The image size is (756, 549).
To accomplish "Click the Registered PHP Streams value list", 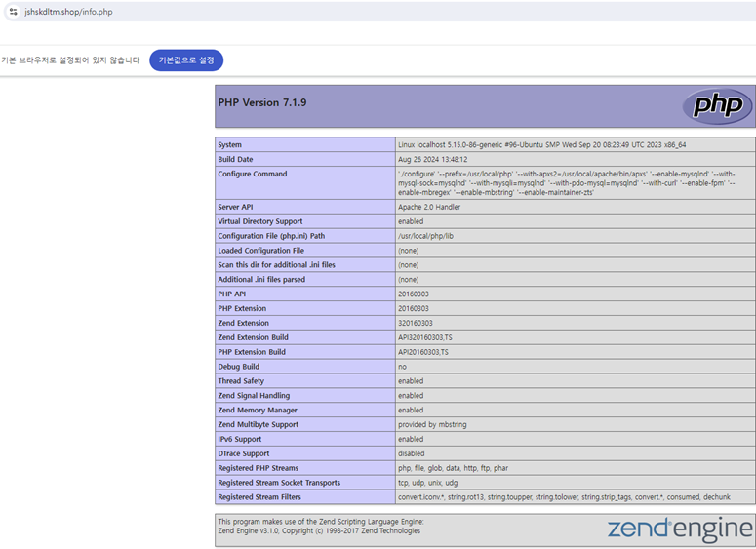I will click(453, 468).
